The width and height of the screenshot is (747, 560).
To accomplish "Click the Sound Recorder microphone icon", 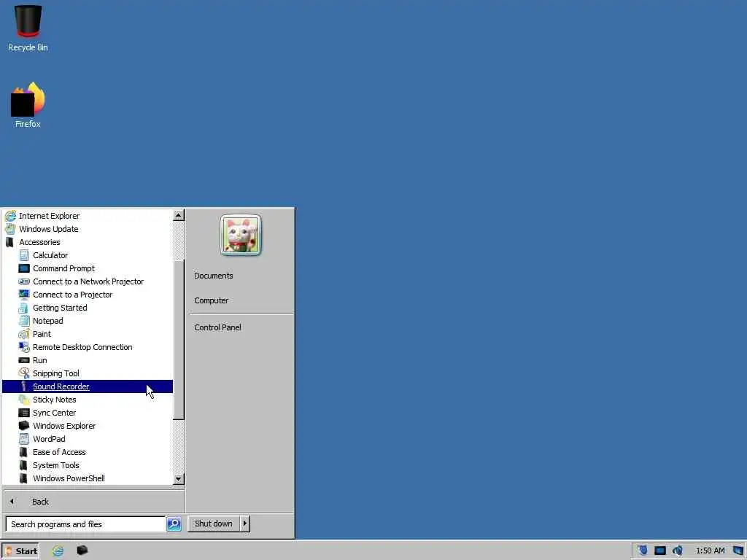I will [24, 386].
